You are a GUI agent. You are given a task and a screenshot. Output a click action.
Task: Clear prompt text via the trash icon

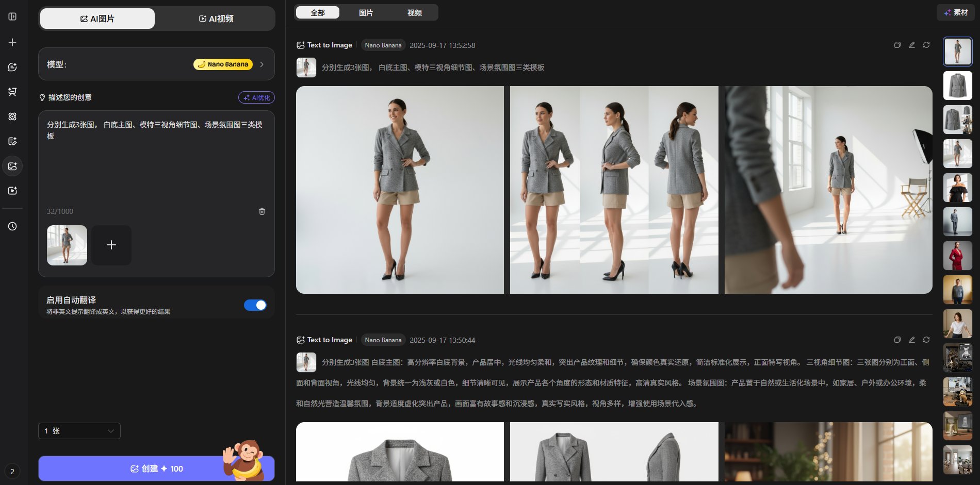(x=262, y=211)
